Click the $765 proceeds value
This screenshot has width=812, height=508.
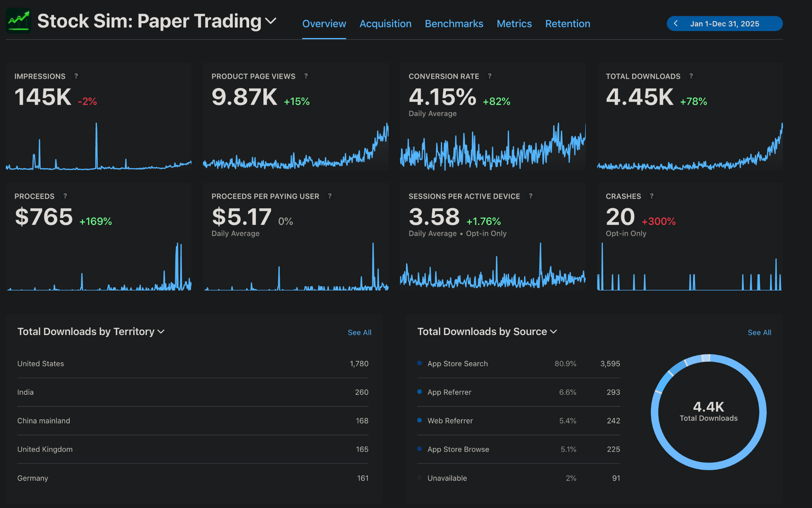pyautogui.click(x=44, y=216)
